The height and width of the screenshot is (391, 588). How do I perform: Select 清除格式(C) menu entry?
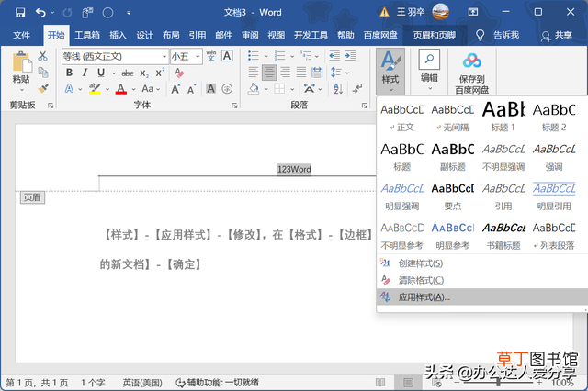[482, 280]
